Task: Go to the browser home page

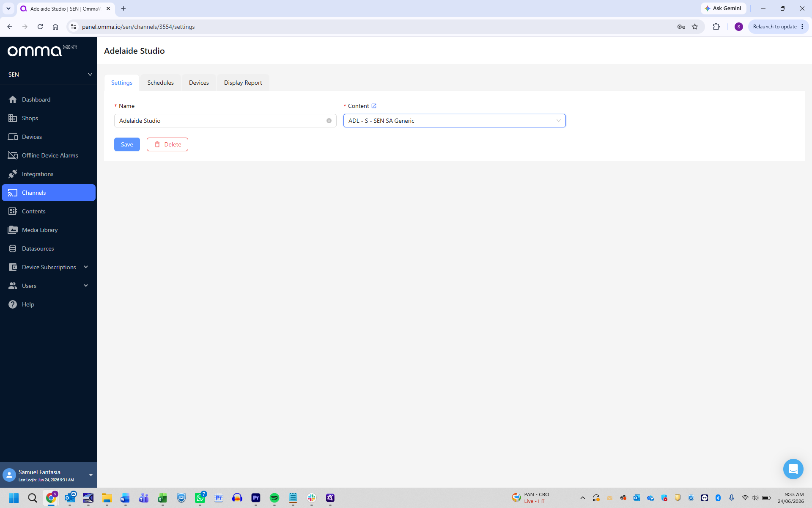Action: (x=55, y=27)
